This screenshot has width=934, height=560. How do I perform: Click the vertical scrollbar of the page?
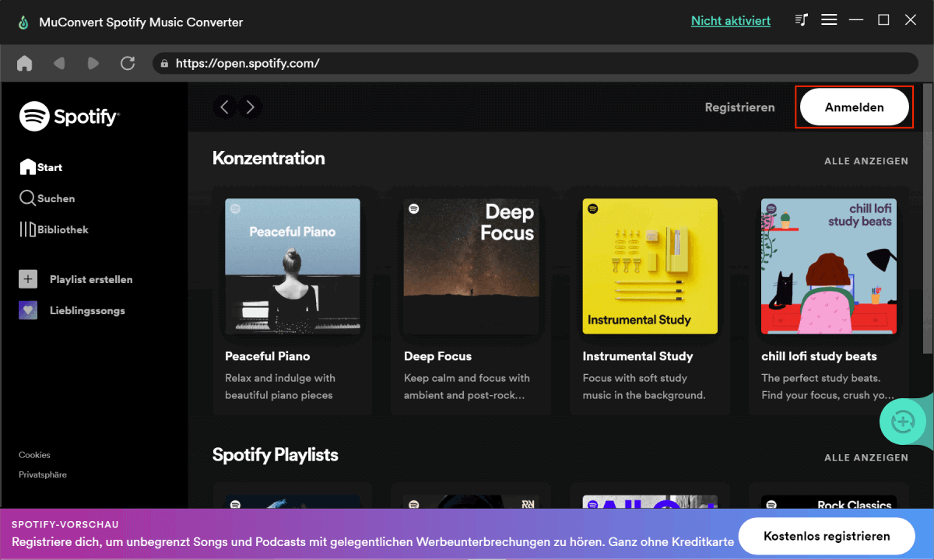click(x=928, y=218)
